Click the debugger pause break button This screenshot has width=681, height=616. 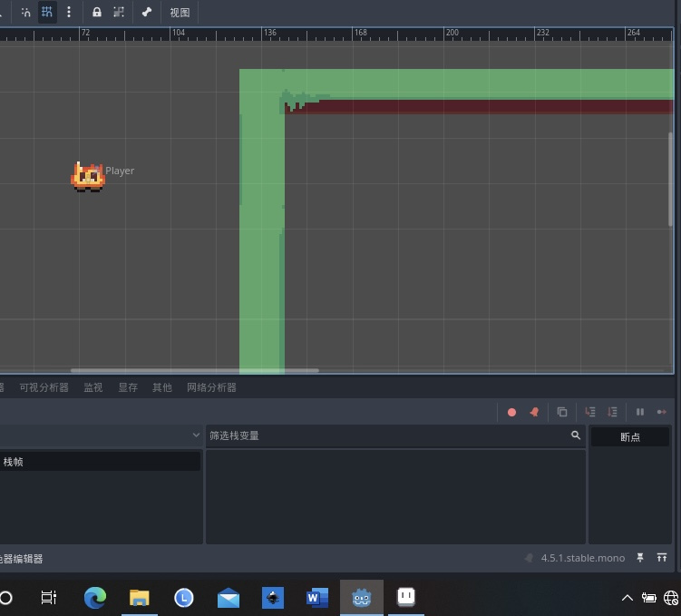[639, 412]
